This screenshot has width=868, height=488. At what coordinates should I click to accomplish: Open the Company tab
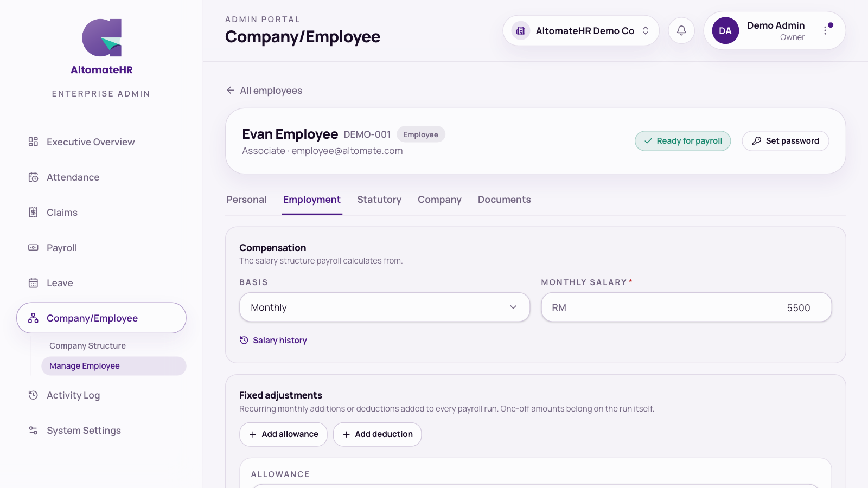pos(439,200)
